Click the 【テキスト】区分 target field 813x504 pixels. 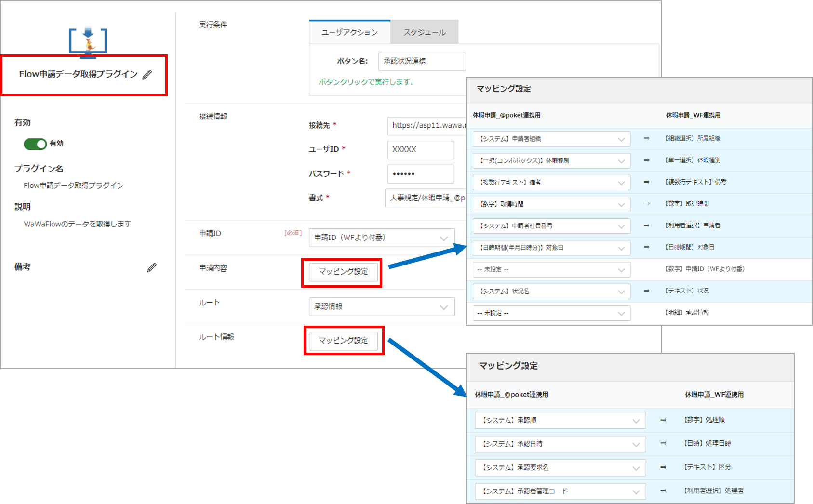[707, 467]
